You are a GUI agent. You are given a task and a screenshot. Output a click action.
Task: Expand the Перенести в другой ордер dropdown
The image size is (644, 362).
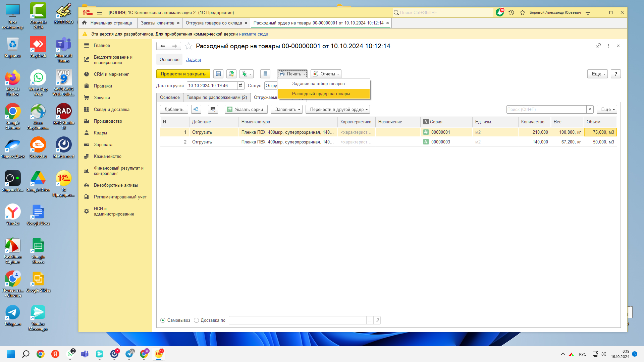(x=339, y=109)
